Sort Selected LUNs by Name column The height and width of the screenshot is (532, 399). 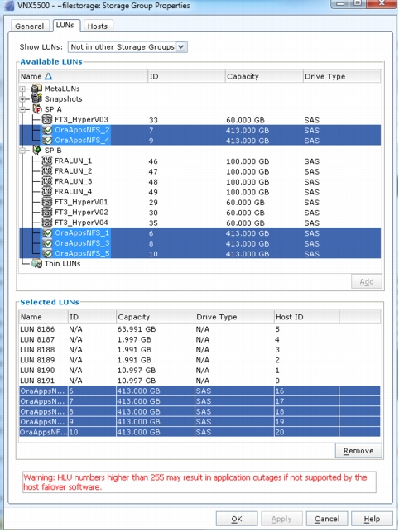click(44, 317)
